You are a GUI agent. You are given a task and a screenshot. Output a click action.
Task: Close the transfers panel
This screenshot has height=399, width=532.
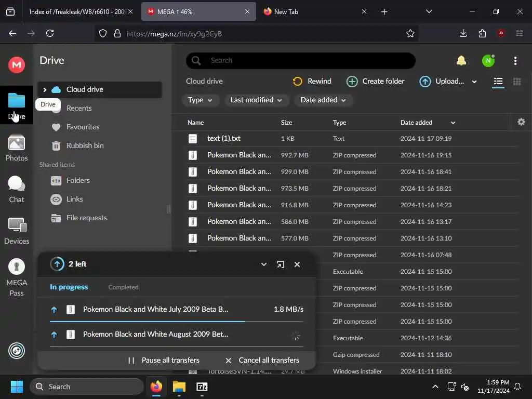(297, 264)
